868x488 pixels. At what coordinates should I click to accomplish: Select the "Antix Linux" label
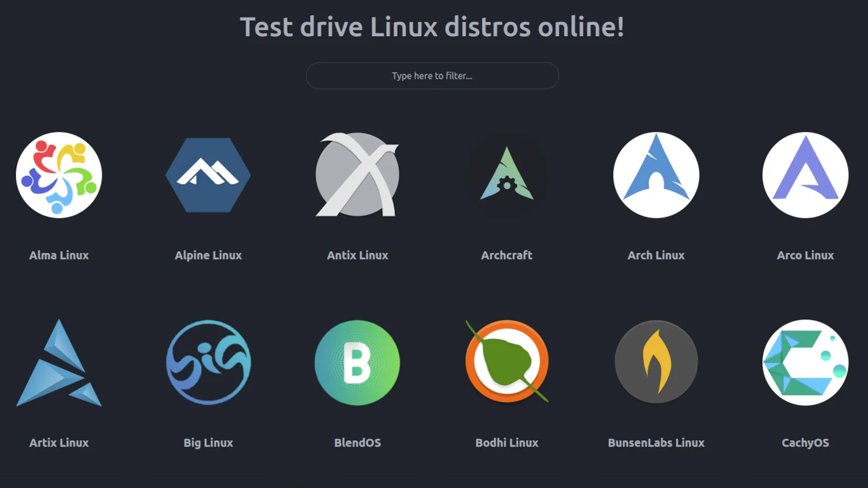click(x=358, y=255)
